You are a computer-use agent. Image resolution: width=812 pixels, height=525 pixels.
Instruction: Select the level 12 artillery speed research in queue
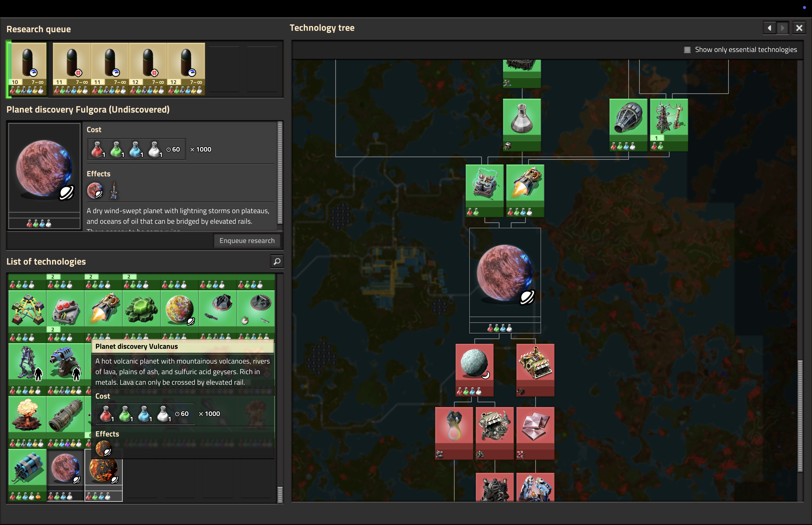(x=186, y=69)
